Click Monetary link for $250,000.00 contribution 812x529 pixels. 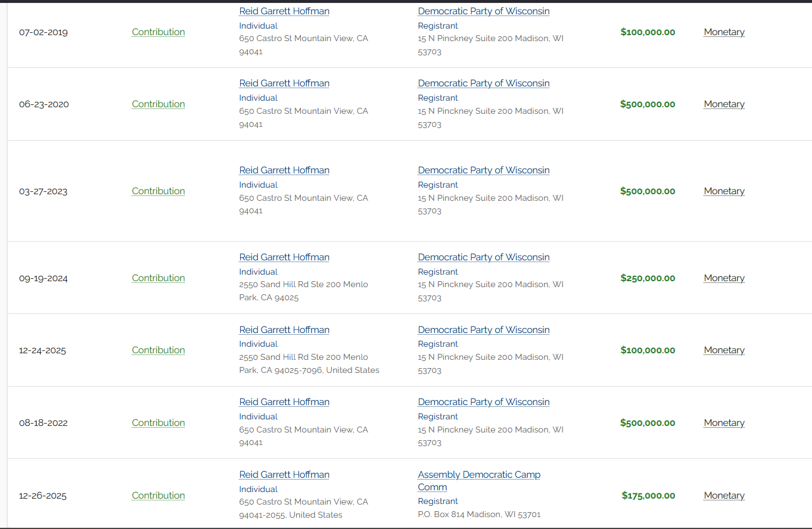(724, 278)
